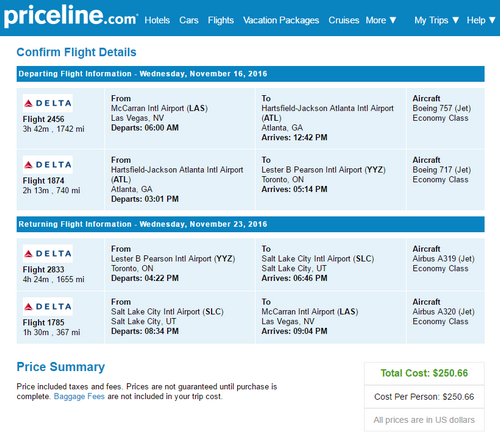Click the Departing Flight Information header
The width and height of the screenshot is (500, 434).
[x=251, y=74]
